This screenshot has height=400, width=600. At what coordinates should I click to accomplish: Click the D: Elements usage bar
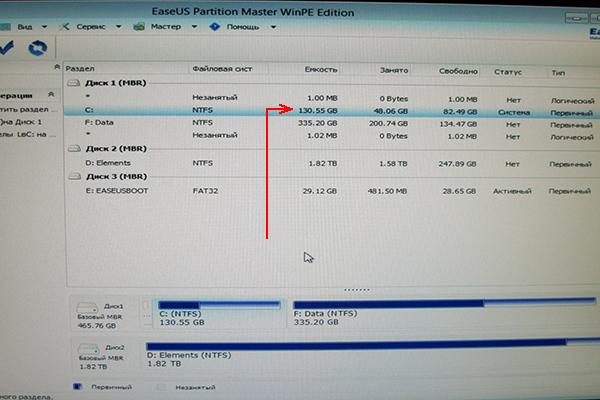373,345
